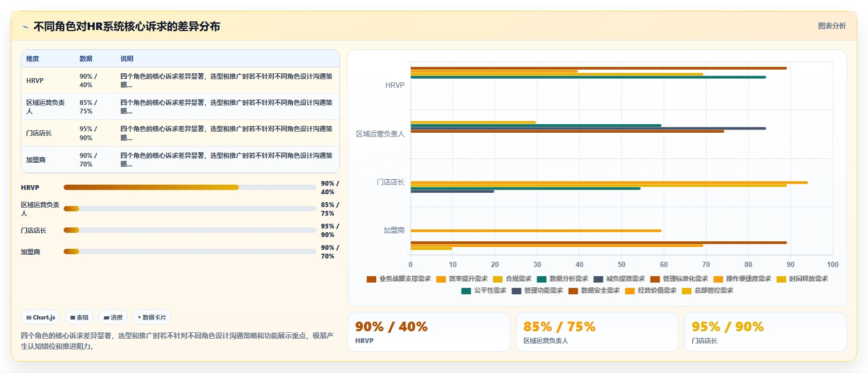This screenshot has width=868, height=373.
Task: Toggle the 业务战略支撑需求 legend swatch
Action: (371, 279)
